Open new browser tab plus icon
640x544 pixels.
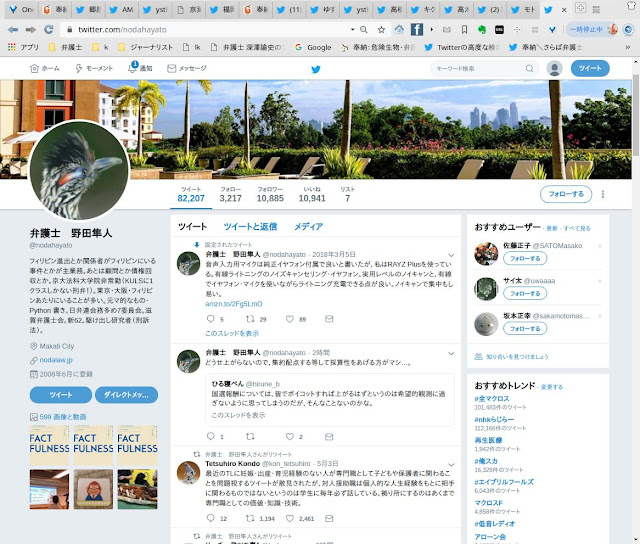click(580, 7)
